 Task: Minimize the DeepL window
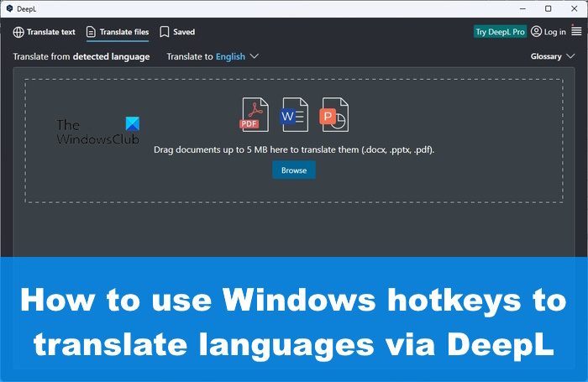[x=522, y=8]
